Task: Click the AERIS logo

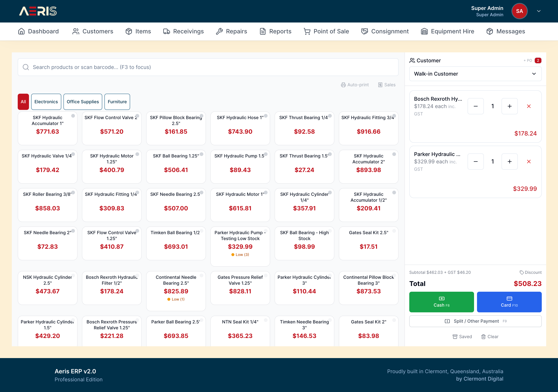Action: [x=38, y=11]
